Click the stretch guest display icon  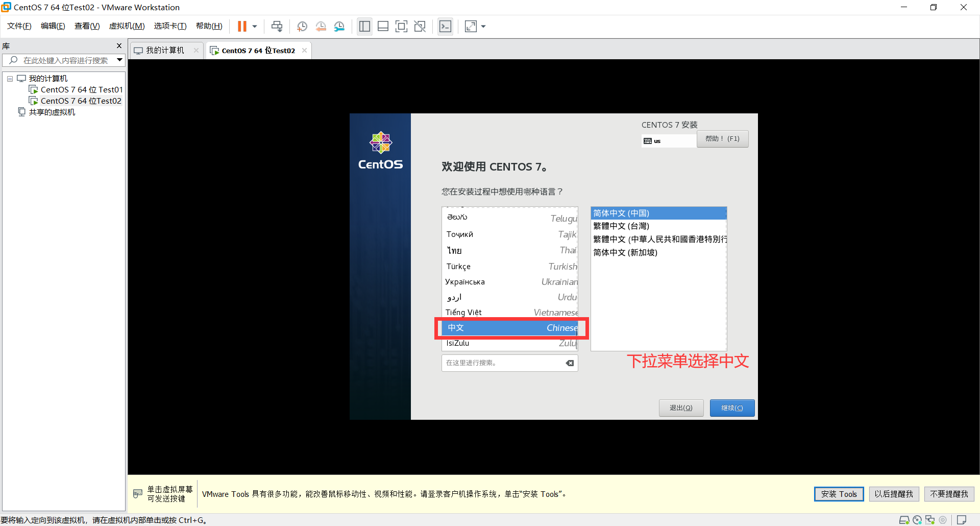(471, 27)
